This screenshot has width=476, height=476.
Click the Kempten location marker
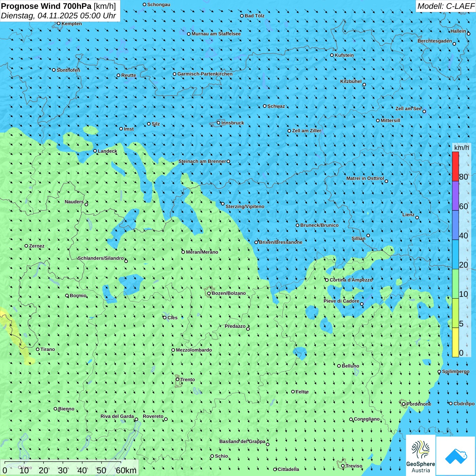pyautogui.click(x=58, y=23)
